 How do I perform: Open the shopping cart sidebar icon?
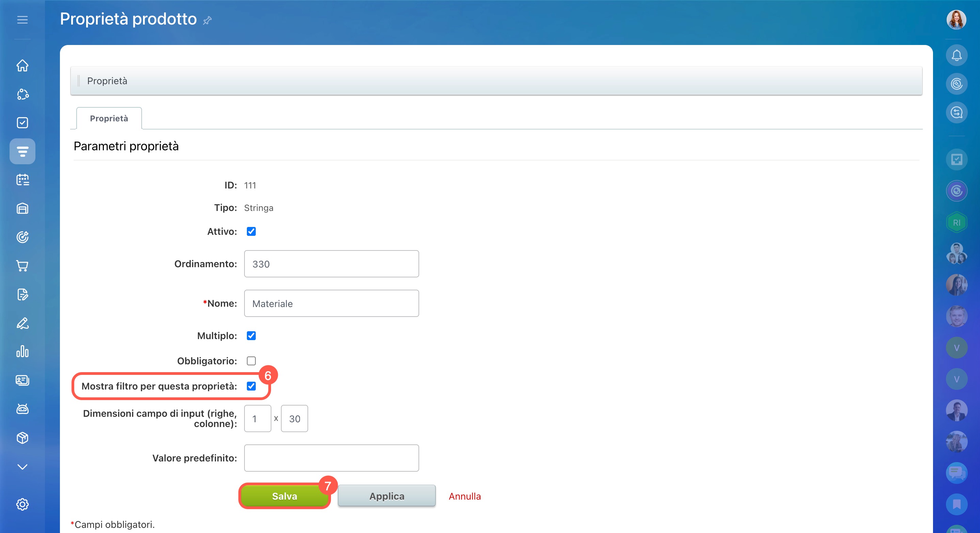[x=22, y=266]
